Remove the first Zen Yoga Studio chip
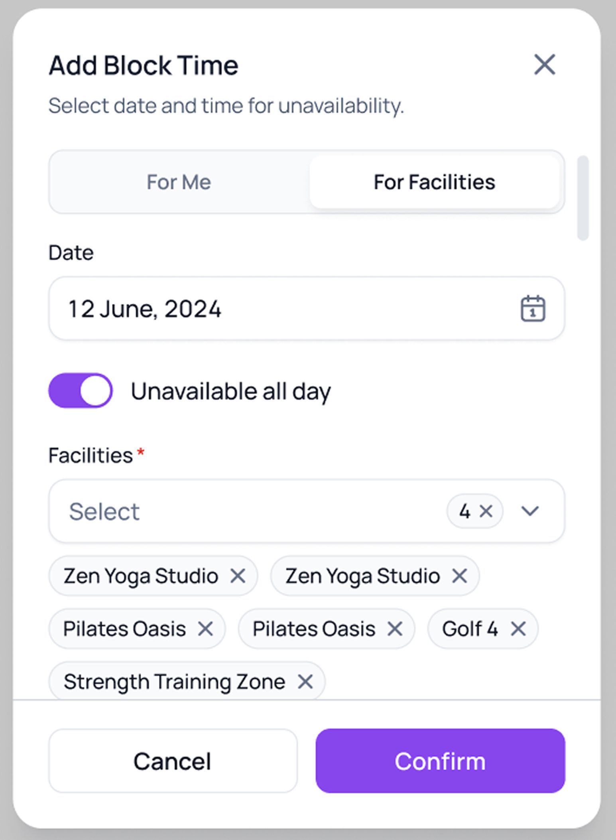616x840 pixels. [238, 576]
